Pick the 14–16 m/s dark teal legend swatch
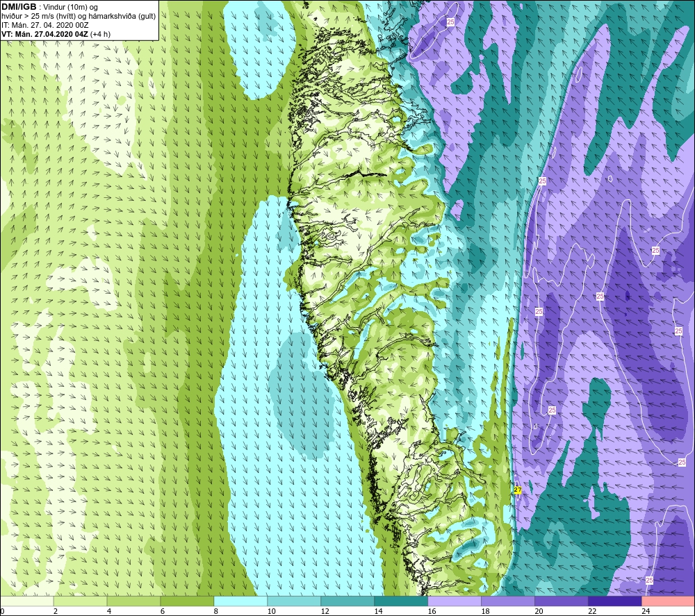Viewport: 695px width, 616px height. 401,601
